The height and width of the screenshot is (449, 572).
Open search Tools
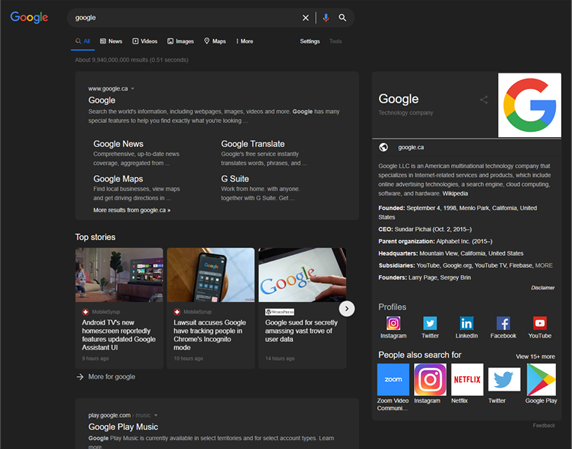tap(336, 41)
